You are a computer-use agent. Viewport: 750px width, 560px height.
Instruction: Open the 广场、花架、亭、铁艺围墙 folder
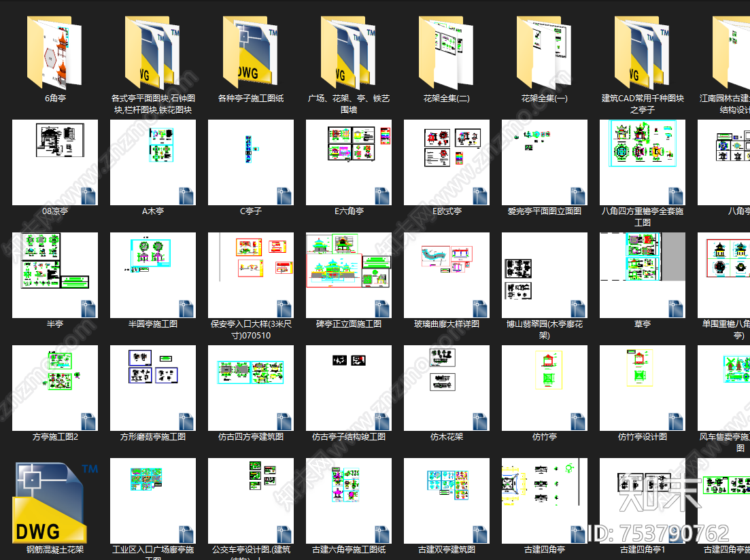[348, 53]
